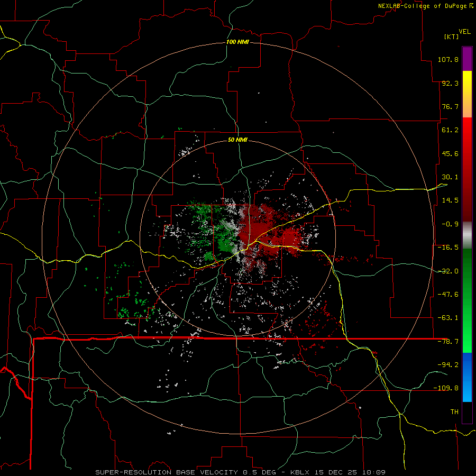Image resolution: width=476 pixels, height=476 pixels.
Task: Click the VEL legend title
Action: click(464, 31)
